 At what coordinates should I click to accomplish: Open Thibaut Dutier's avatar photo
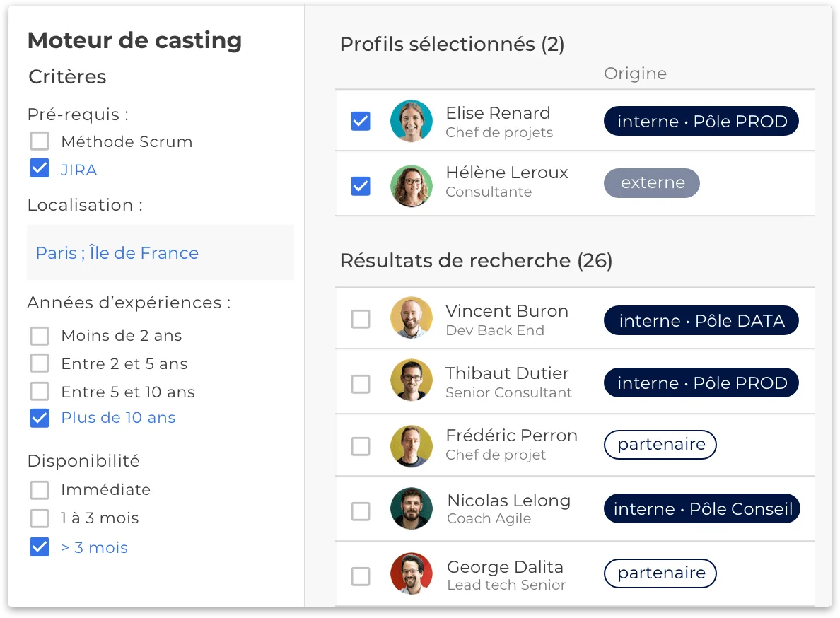[x=412, y=380]
